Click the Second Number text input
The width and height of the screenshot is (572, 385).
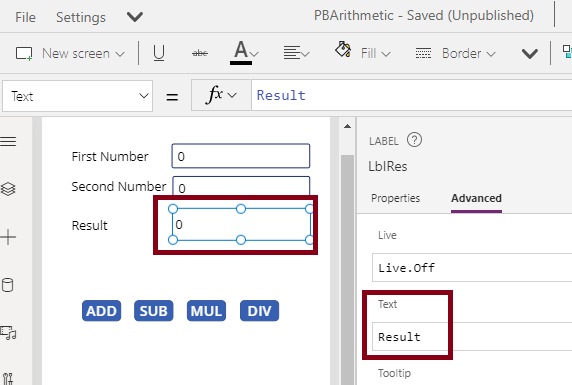pyautogui.click(x=241, y=186)
